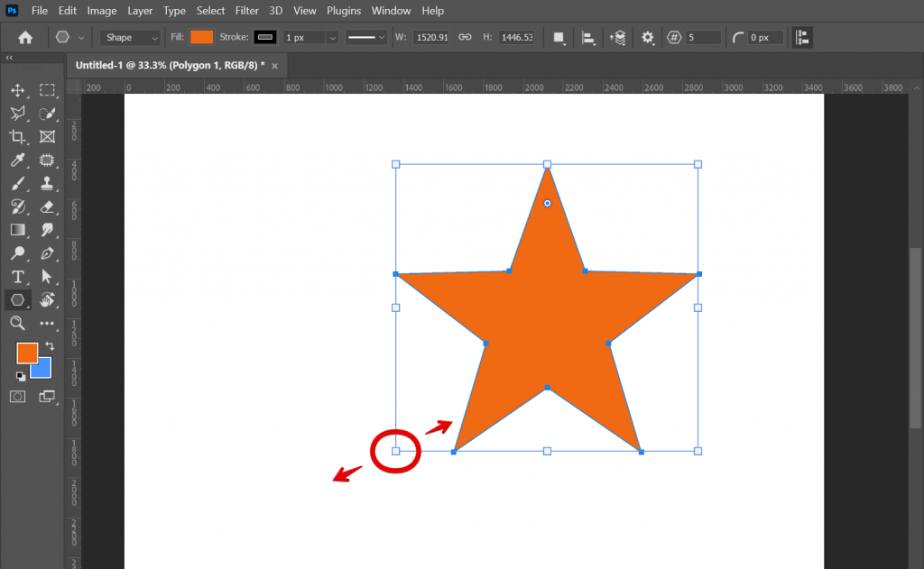Open the path operations settings gear
The width and height of the screenshot is (924, 569).
click(648, 37)
